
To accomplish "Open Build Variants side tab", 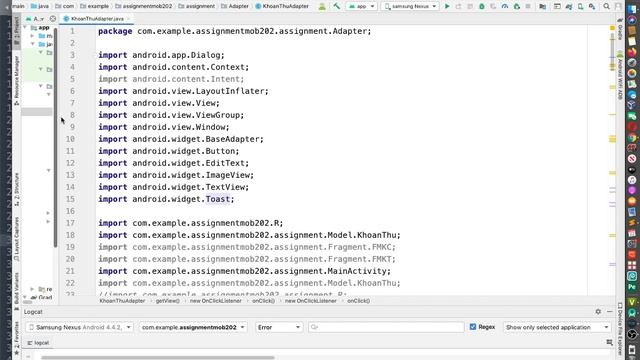I will 16,291.
